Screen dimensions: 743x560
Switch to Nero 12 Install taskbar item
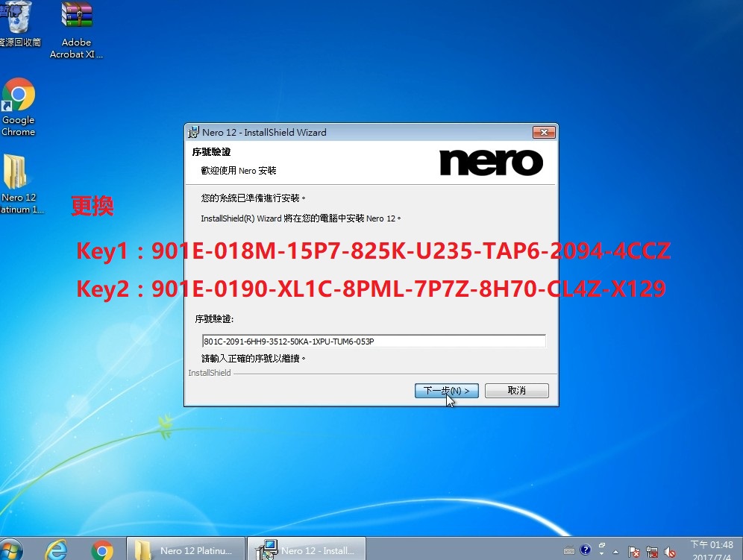307,550
